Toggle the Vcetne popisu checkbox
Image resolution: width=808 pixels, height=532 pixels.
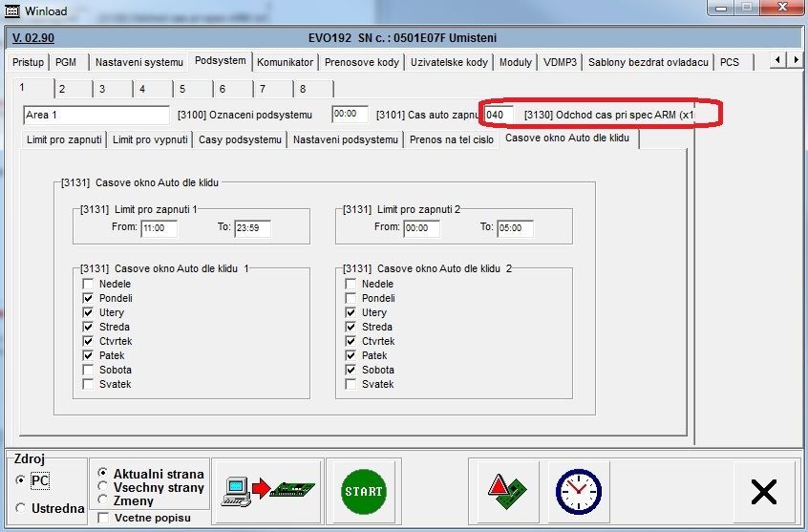104,518
